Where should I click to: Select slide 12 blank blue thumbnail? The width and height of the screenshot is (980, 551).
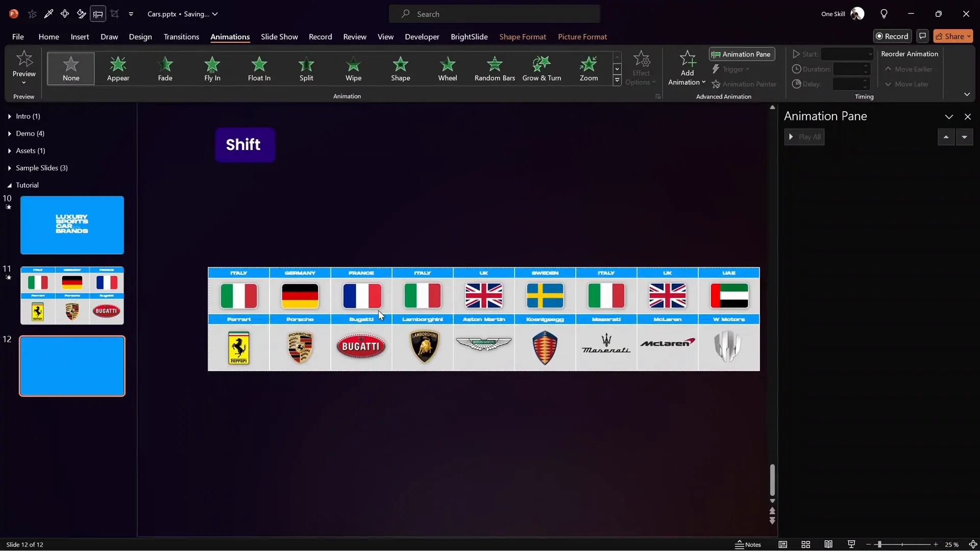coord(72,366)
